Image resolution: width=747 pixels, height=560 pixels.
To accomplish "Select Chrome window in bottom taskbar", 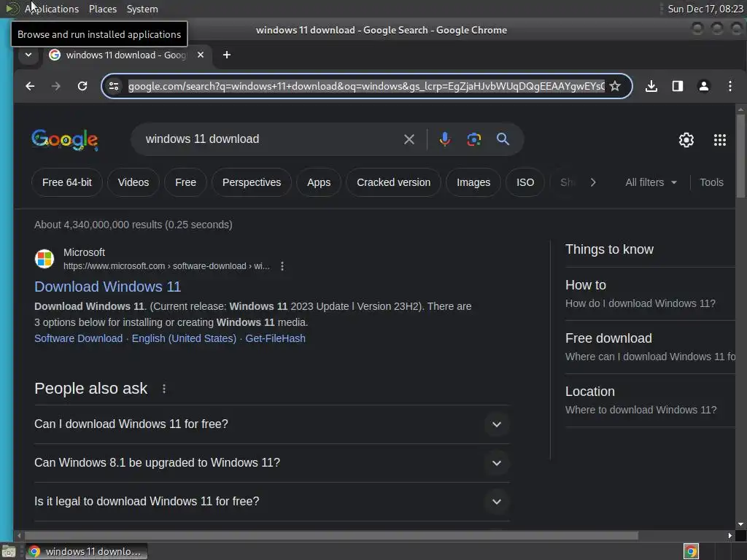I will coord(86,551).
